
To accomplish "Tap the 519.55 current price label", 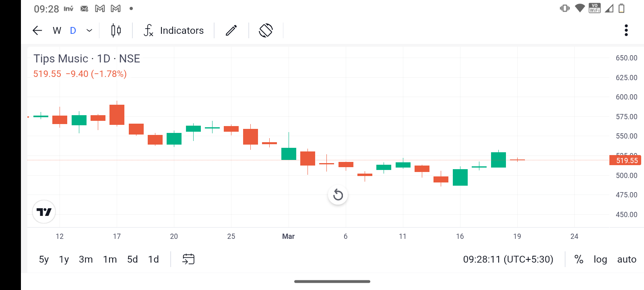I will pos(627,160).
